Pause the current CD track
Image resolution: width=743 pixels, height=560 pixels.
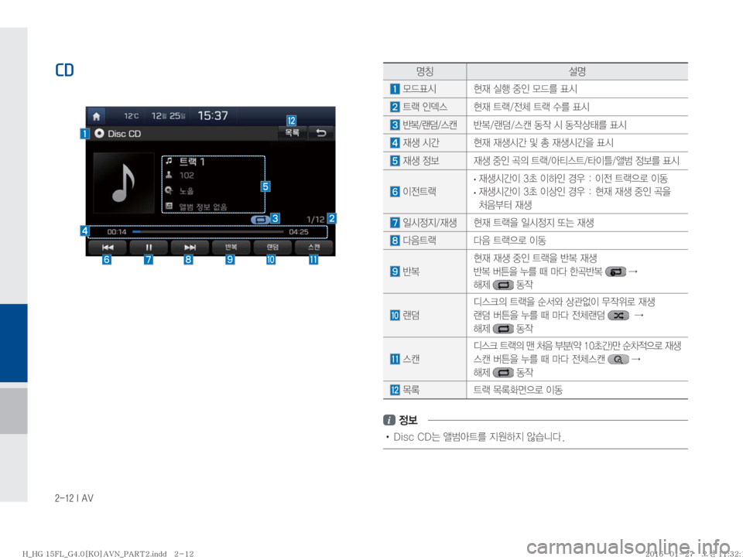click(148, 248)
